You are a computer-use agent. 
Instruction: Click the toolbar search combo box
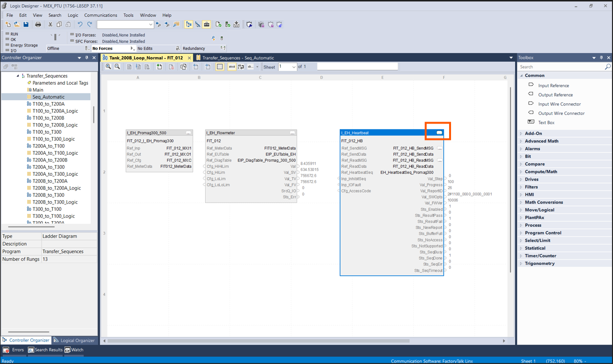(x=125, y=24)
